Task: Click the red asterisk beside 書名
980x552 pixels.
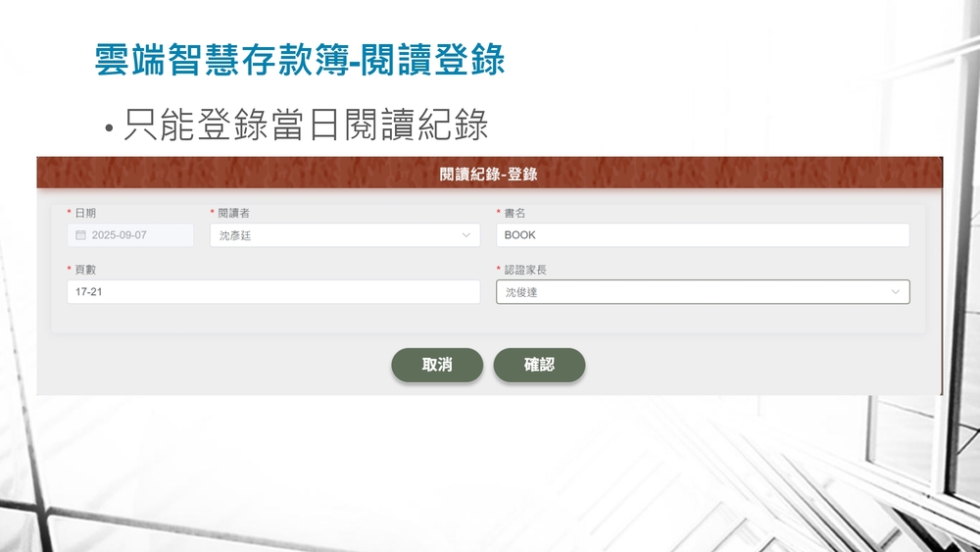Action: 498,214
